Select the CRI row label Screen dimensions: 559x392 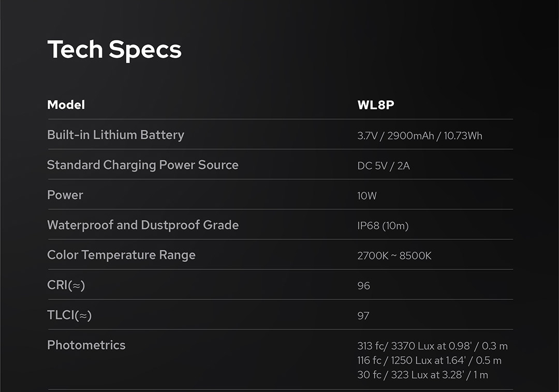pos(66,285)
